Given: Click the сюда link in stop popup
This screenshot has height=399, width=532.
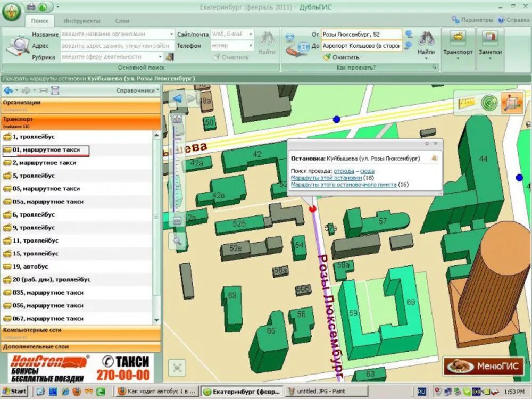Looking at the screenshot, I should coord(367,171).
